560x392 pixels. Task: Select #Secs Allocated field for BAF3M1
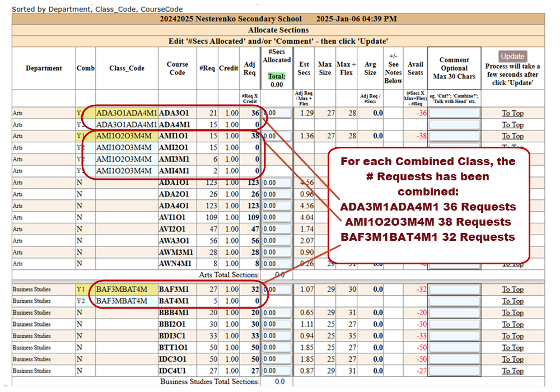click(x=277, y=290)
